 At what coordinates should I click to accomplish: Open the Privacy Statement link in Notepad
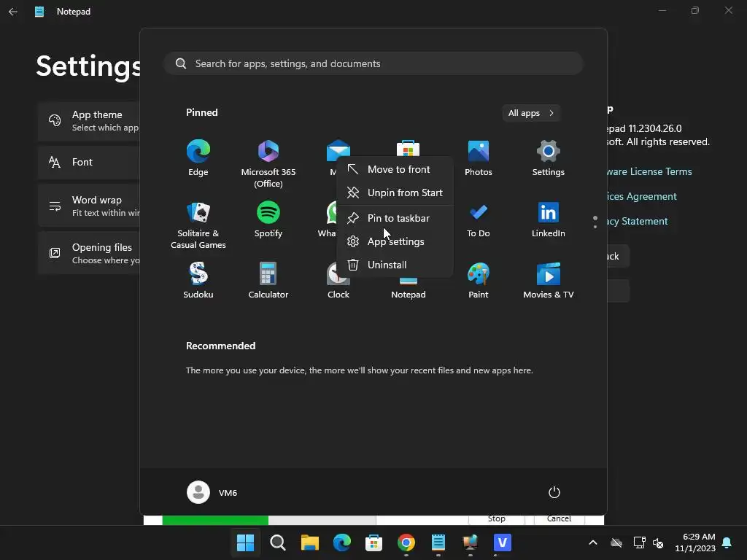[x=638, y=222]
